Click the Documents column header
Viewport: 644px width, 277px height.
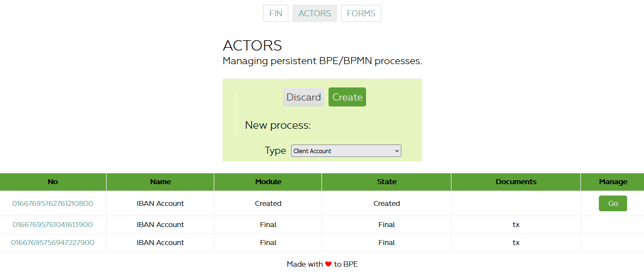516,182
